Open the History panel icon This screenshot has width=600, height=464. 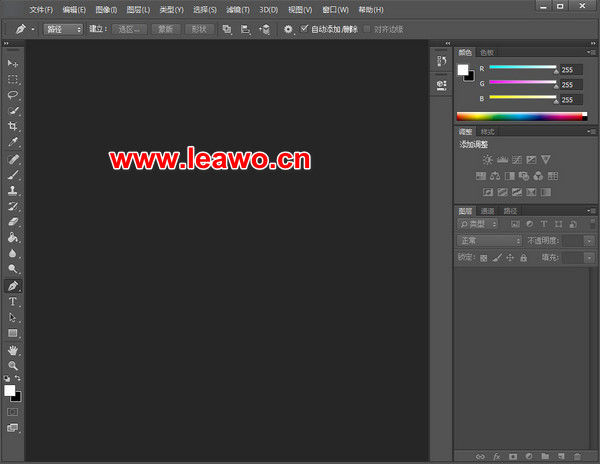[x=442, y=61]
